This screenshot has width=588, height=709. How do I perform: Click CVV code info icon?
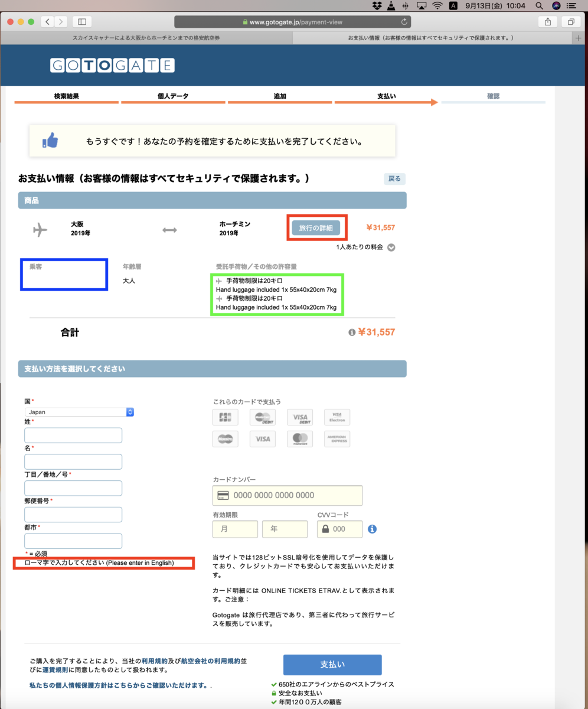[x=372, y=529]
